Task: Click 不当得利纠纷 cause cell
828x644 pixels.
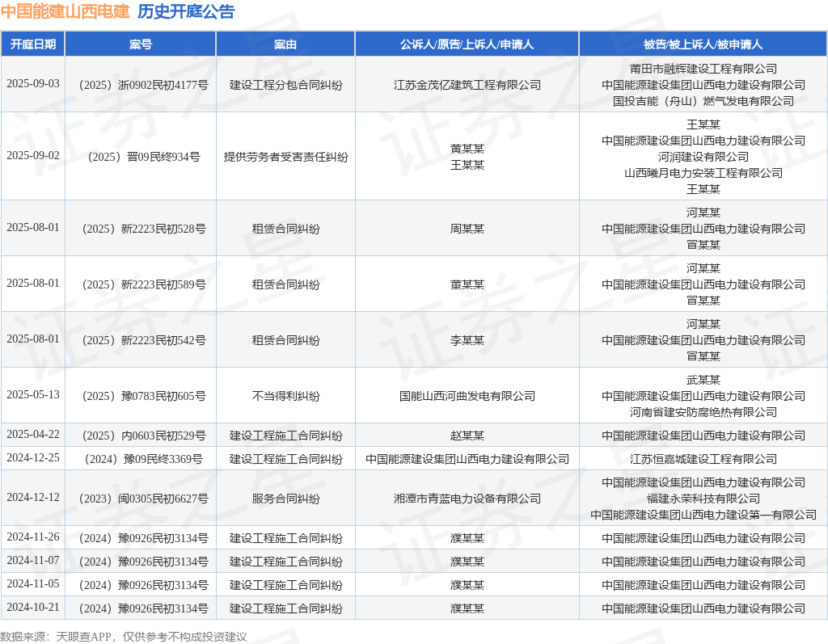Action: (x=285, y=396)
